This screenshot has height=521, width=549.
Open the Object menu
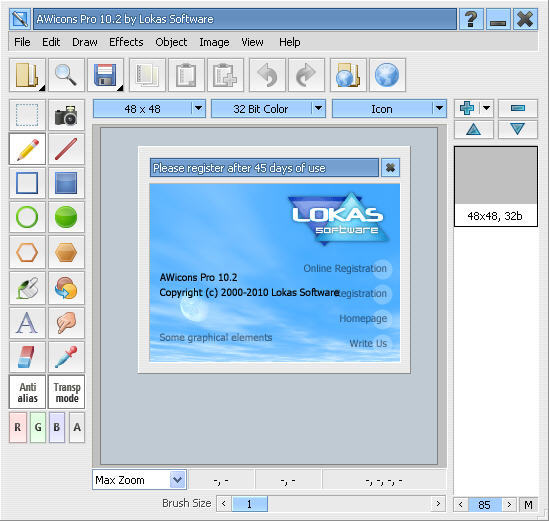[171, 42]
